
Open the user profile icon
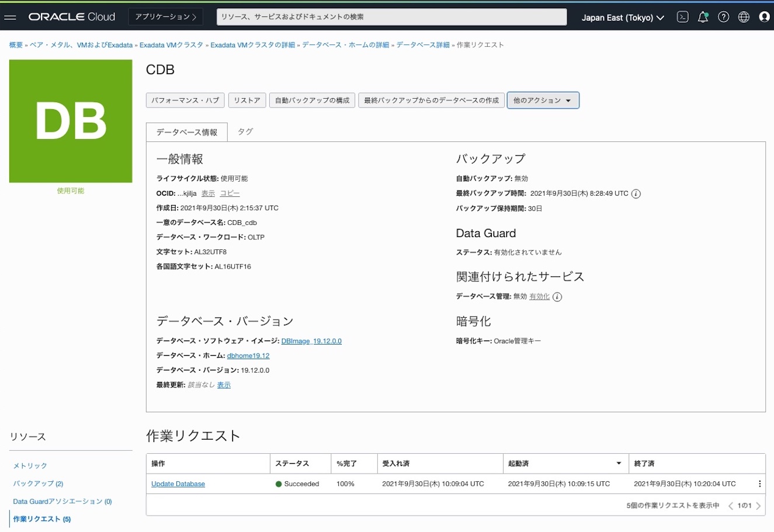[764, 17]
